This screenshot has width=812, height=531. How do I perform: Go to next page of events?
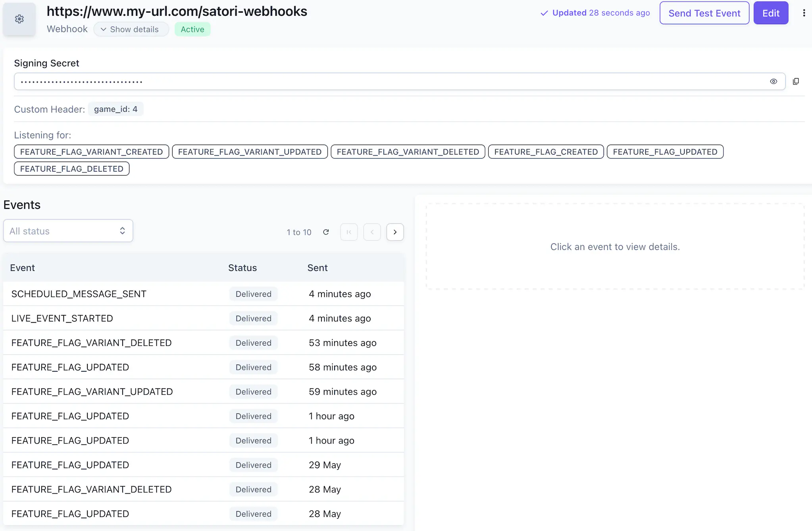[395, 232]
